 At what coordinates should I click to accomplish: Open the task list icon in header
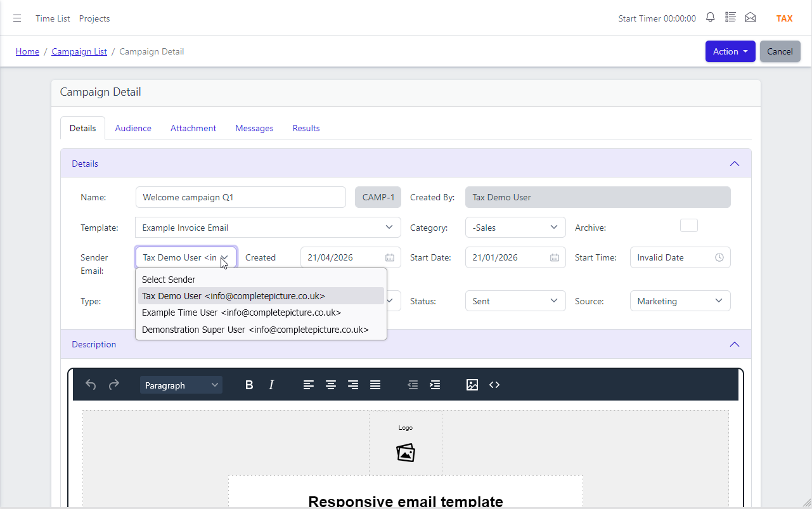730,18
